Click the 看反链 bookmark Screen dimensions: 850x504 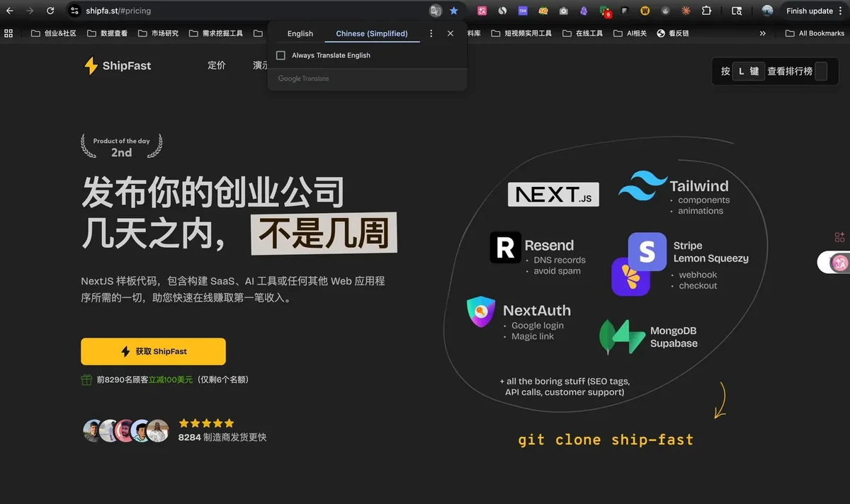(x=672, y=33)
